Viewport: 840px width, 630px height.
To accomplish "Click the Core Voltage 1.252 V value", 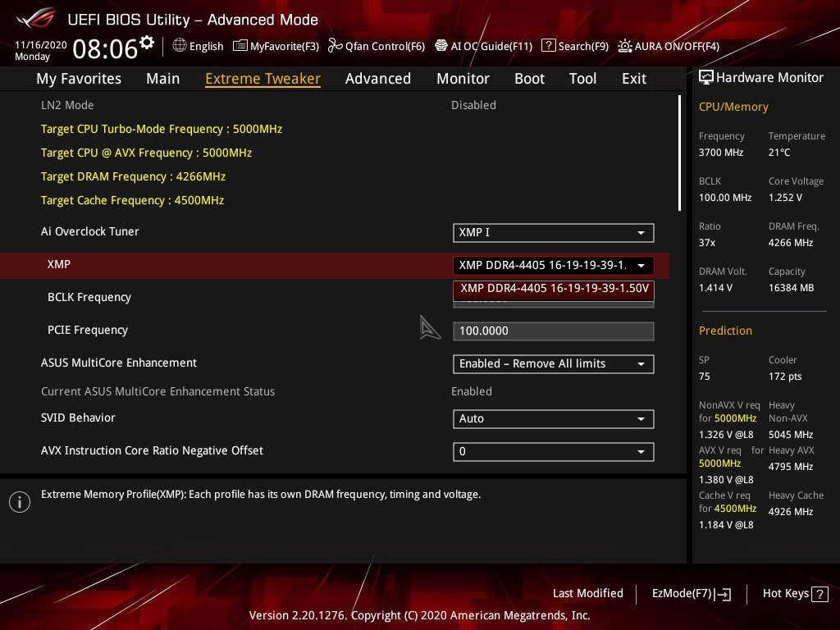I will [785, 197].
